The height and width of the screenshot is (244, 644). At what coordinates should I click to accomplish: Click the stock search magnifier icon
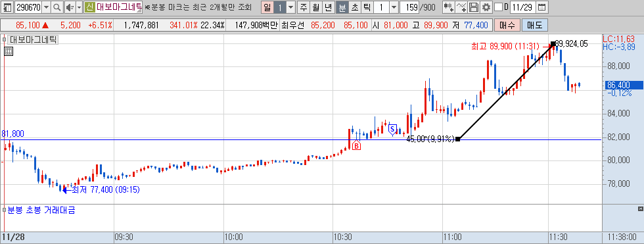click(57, 7)
